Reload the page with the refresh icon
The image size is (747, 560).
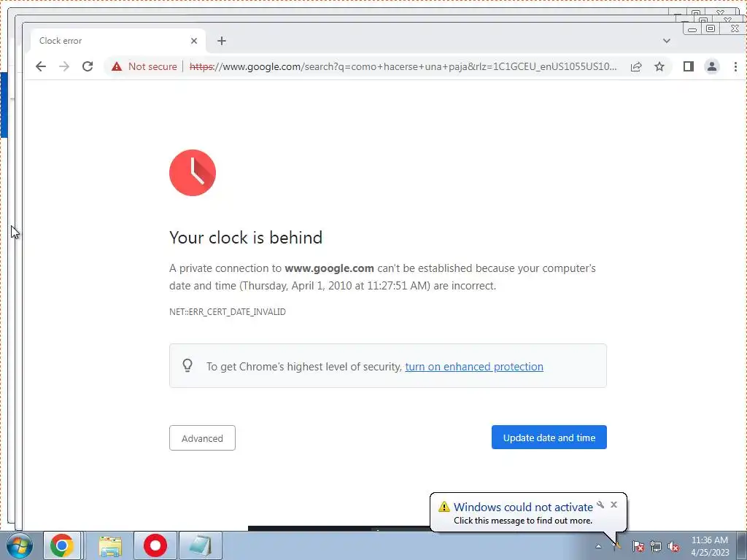tap(88, 66)
